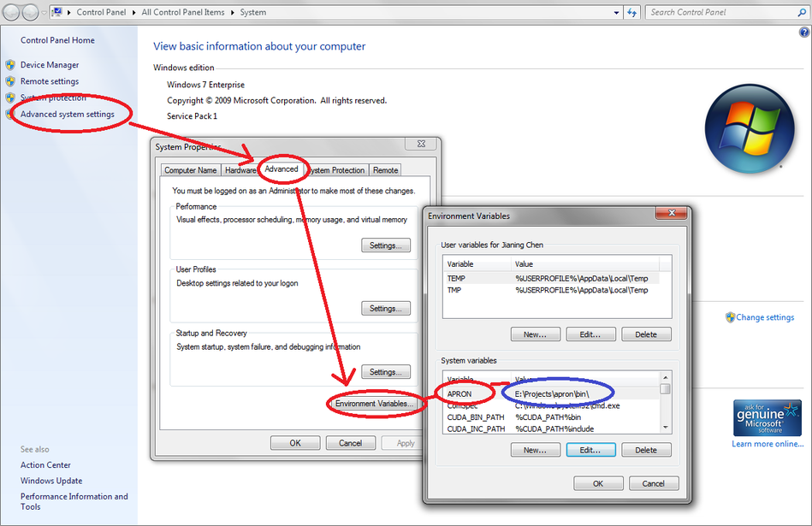
Task: Click the %CUDA_PATH%bin value cell
Action: pyautogui.click(x=548, y=417)
